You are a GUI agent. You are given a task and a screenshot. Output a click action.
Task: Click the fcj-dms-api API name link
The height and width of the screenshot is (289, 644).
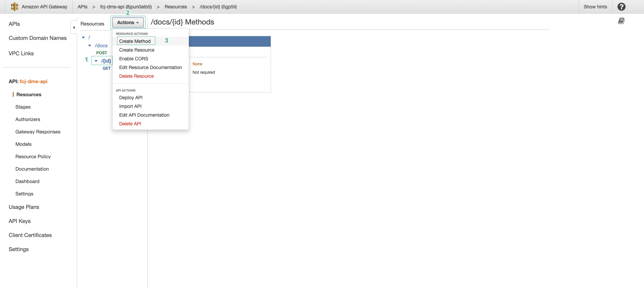[x=34, y=81]
